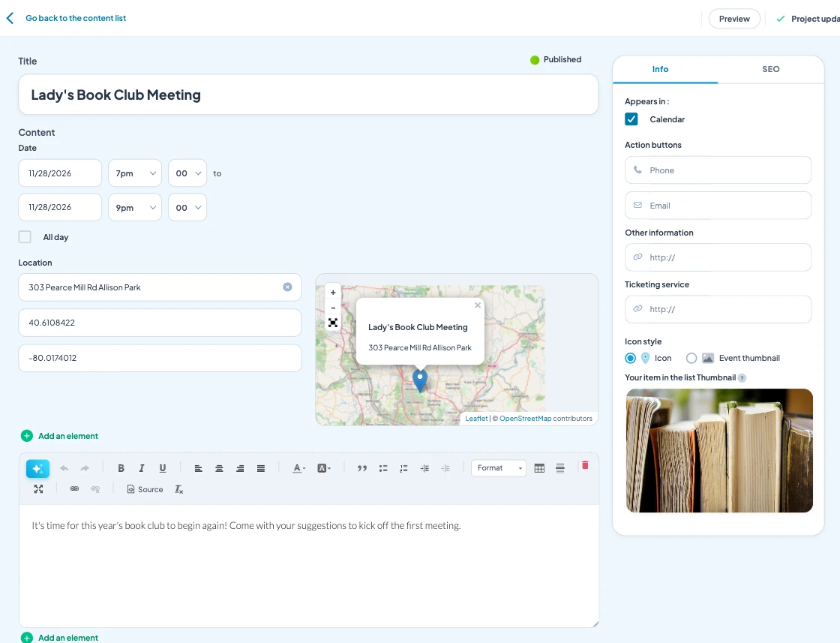Insert a block quote

coord(362,468)
